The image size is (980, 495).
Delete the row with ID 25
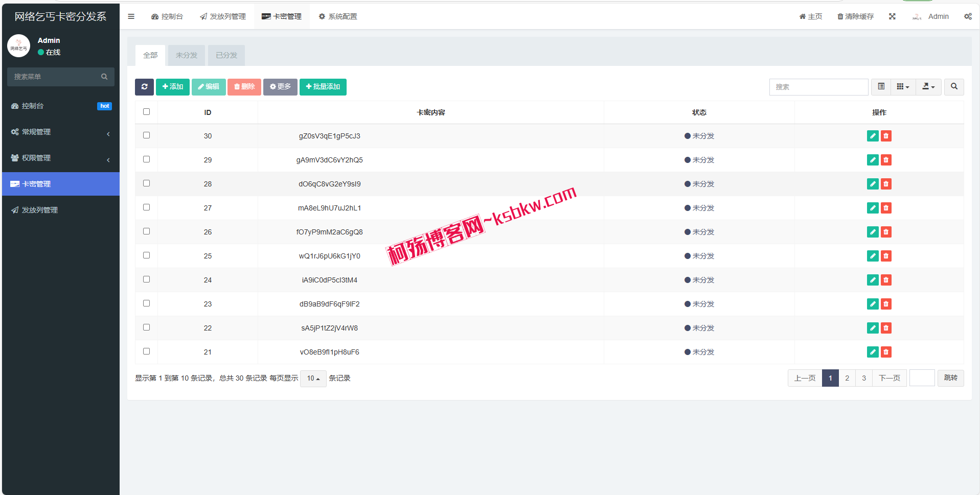[886, 256]
